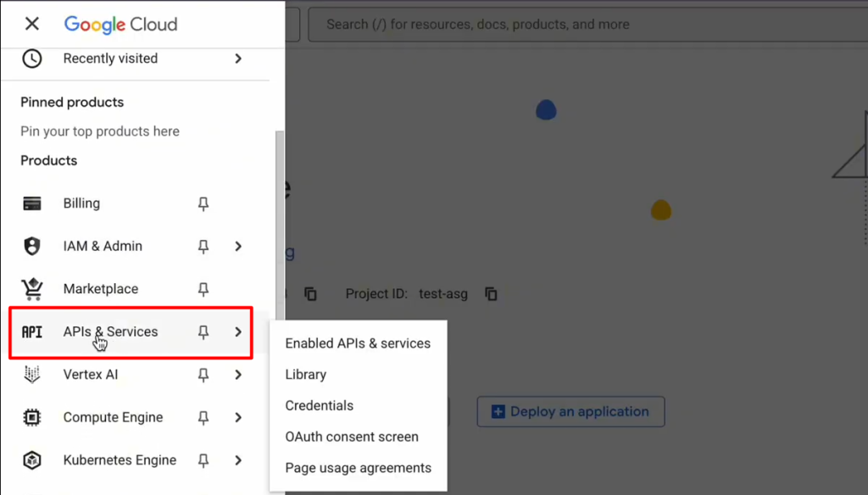Expand the IAM & Admin submenu chevron
The width and height of the screenshot is (868, 495).
238,247
